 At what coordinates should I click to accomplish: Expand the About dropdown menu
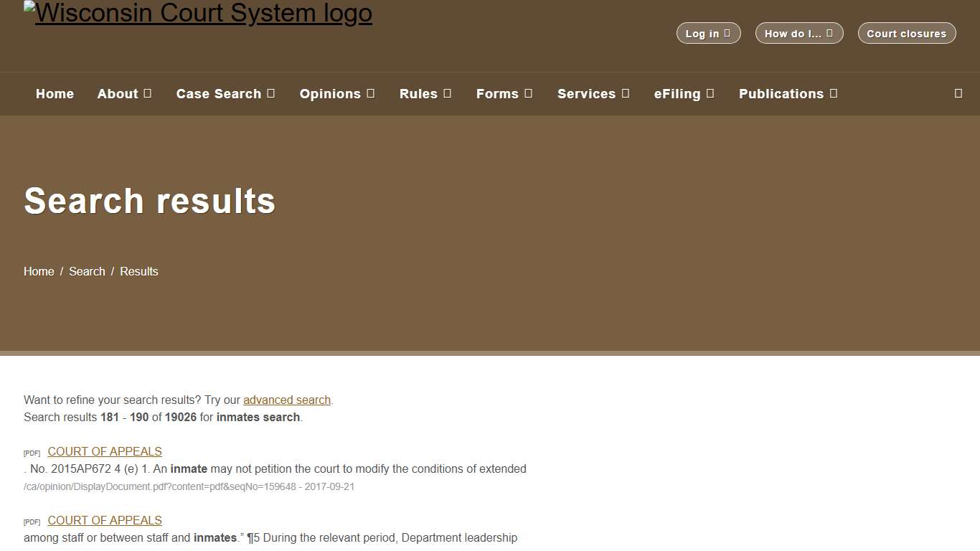click(124, 93)
